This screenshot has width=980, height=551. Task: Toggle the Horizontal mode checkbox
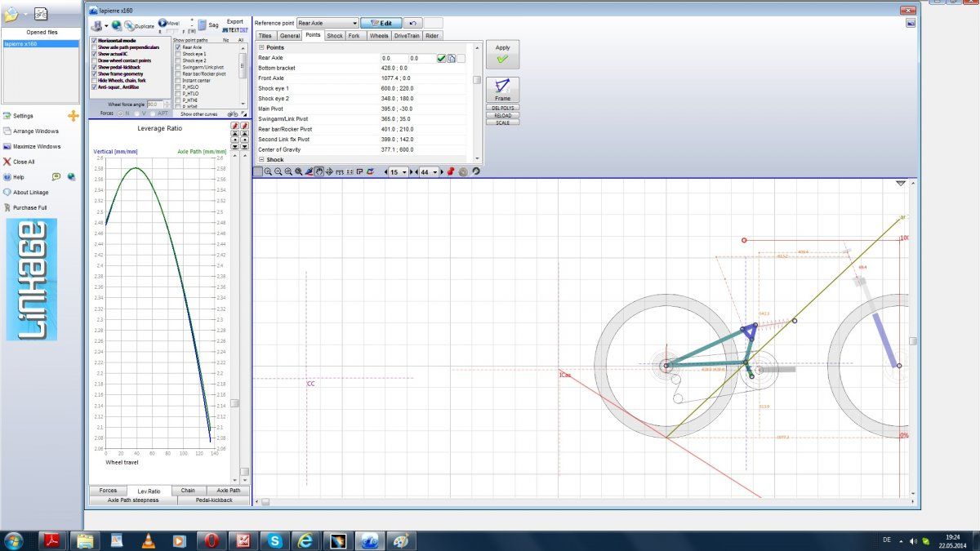[x=94, y=40]
